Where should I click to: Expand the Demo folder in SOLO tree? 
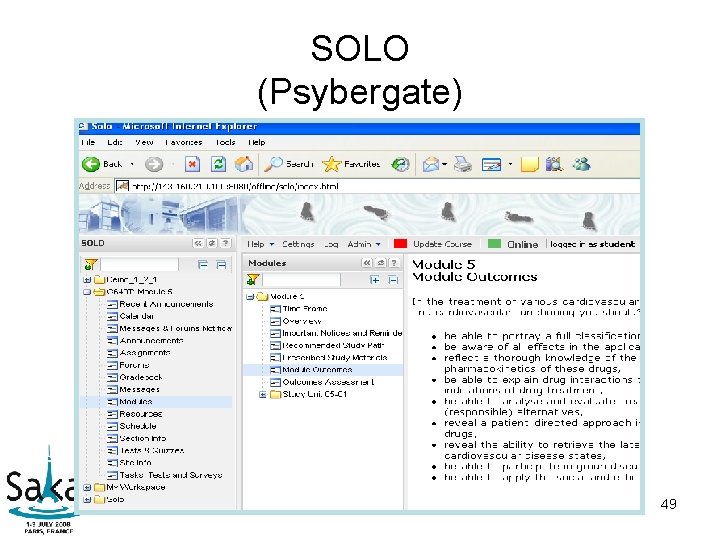click(x=87, y=280)
